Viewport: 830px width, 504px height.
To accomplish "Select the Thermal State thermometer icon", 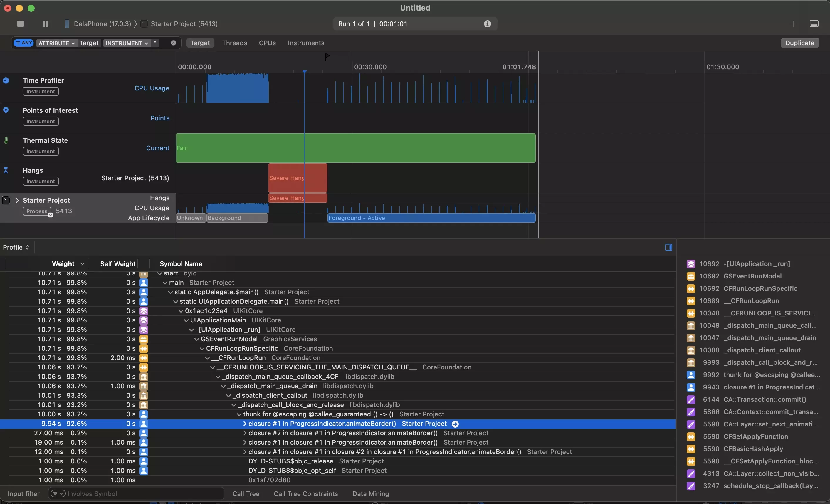I will tap(6, 140).
